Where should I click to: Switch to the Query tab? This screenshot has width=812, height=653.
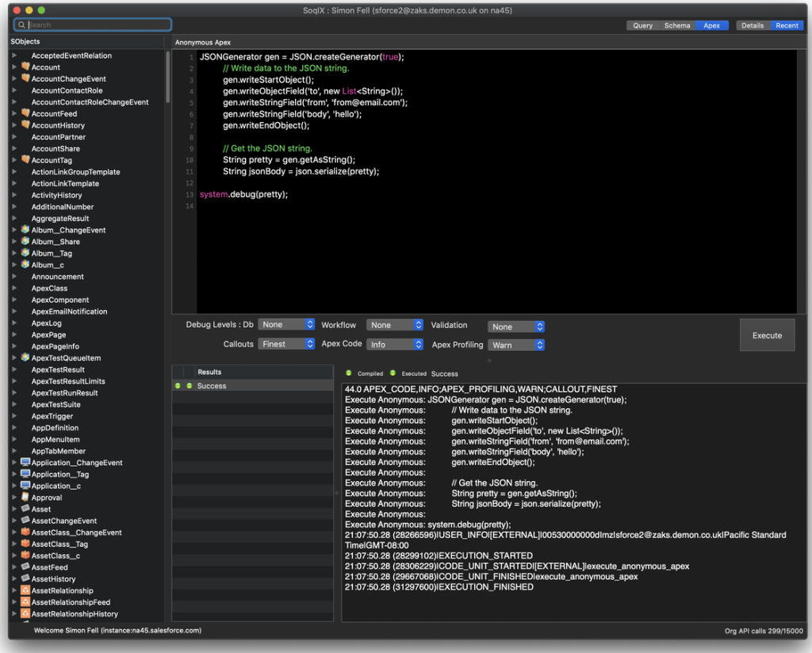[643, 25]
